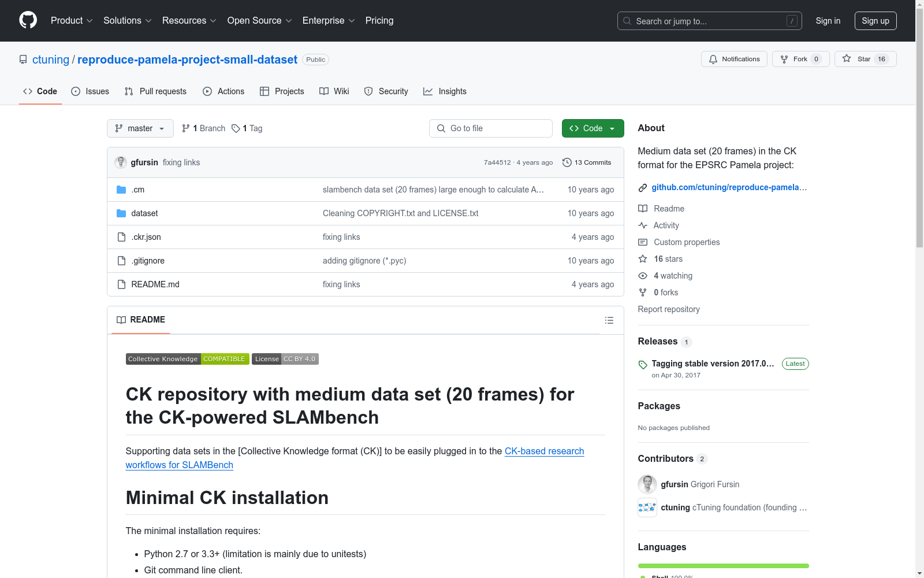Open the Releases section heading

click(x=658, y=342)
